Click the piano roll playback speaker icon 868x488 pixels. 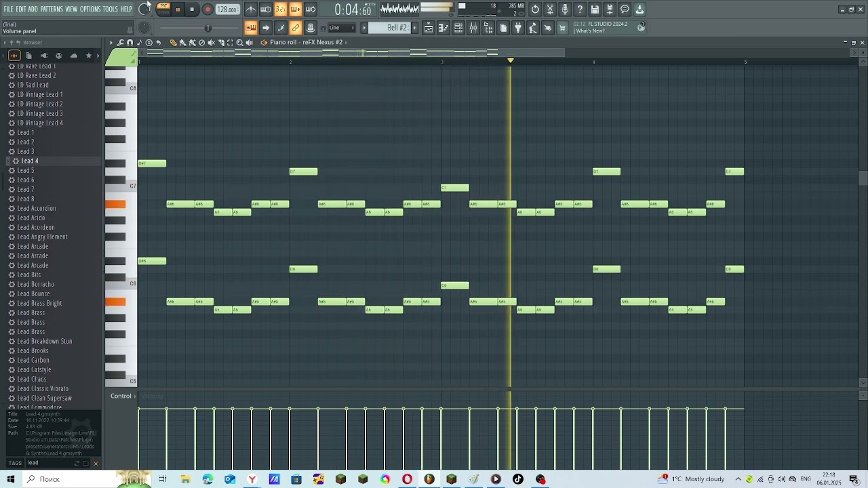click(x=249, y=43)
